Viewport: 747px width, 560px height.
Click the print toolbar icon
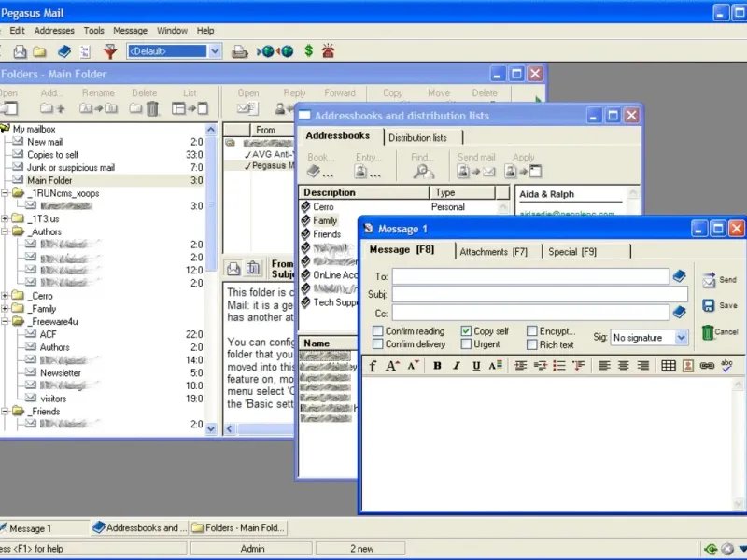tap(239, 51)
